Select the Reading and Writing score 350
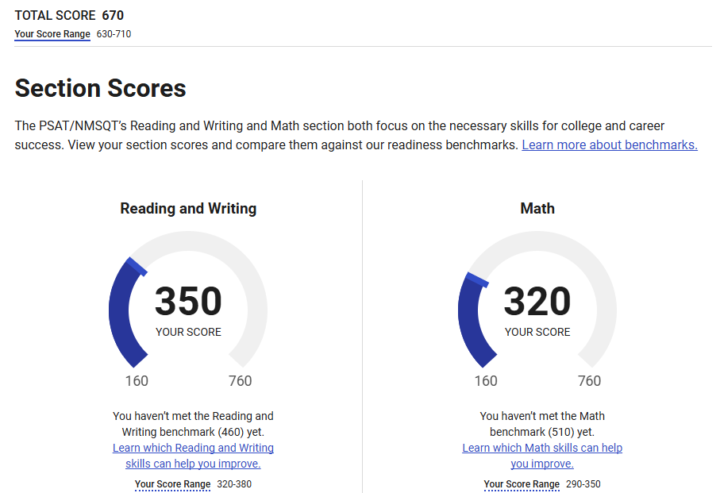This screenshot has width=720, height=493. (188, 301)
